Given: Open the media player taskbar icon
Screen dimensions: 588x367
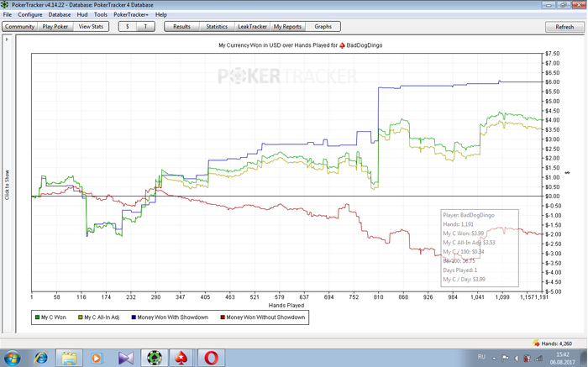Looking at the screenshot, I should click(97, 359).
